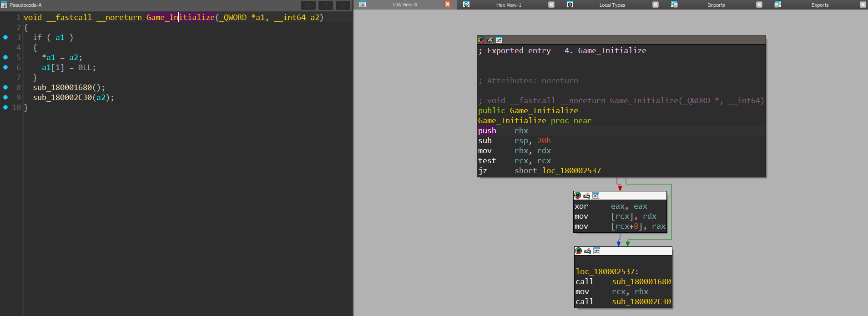Click pencil edit icon on loc_180002537 block
The image size is (868, 316).
tap(587, 251)
